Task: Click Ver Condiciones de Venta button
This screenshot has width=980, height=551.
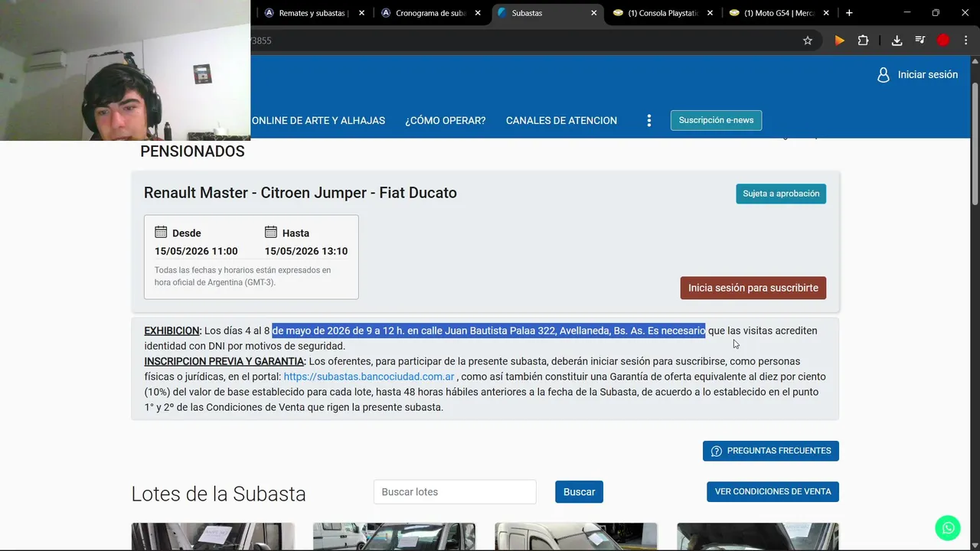Action: 773,491
